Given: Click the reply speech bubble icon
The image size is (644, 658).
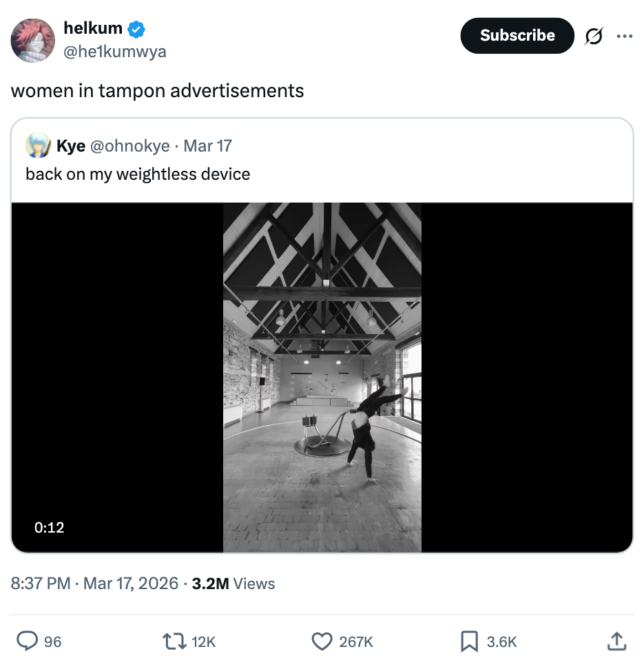Looking at the screenshot, I should [28, 641].
